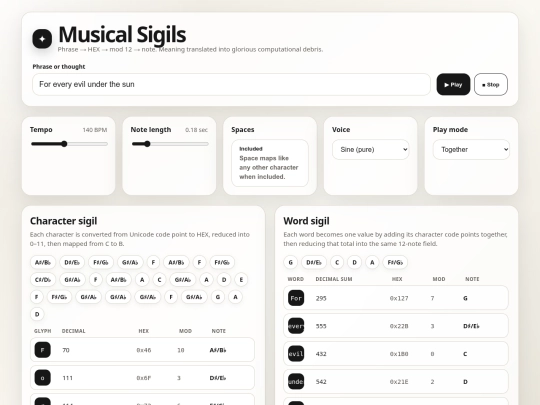Click the 'Character sigil' heading
The image size is (540, 405).
[63, 221]
